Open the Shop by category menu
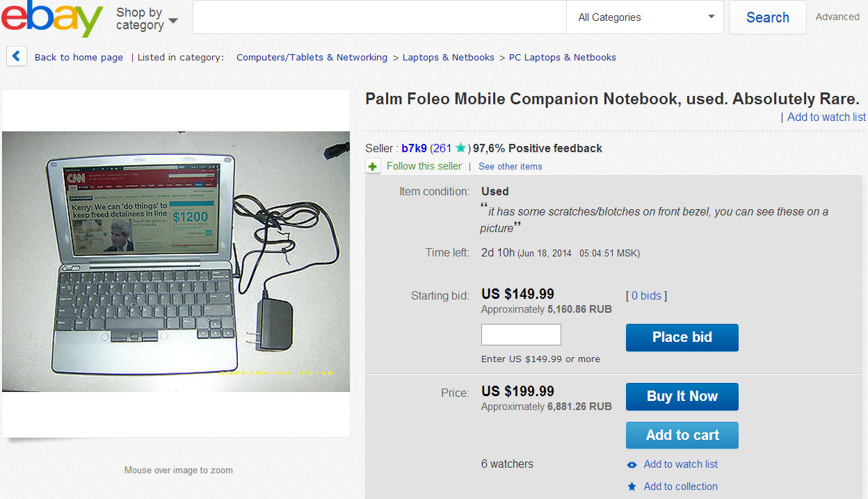 146,19
